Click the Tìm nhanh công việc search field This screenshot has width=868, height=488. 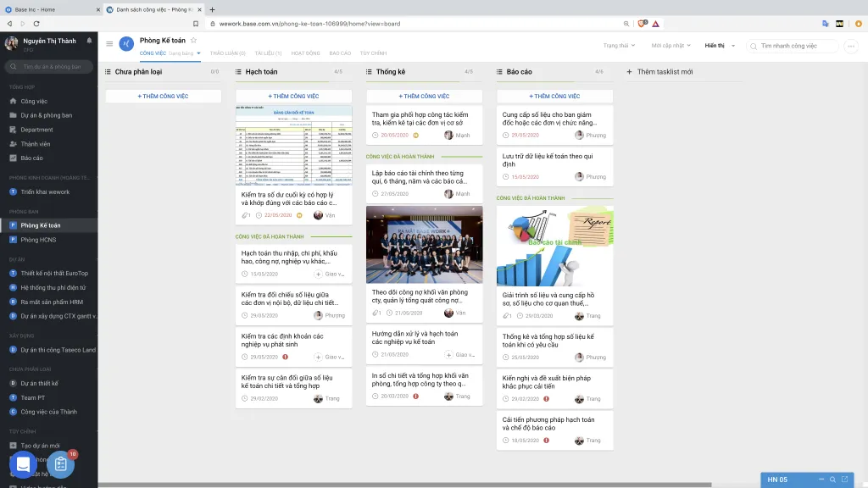coord(797,46)
